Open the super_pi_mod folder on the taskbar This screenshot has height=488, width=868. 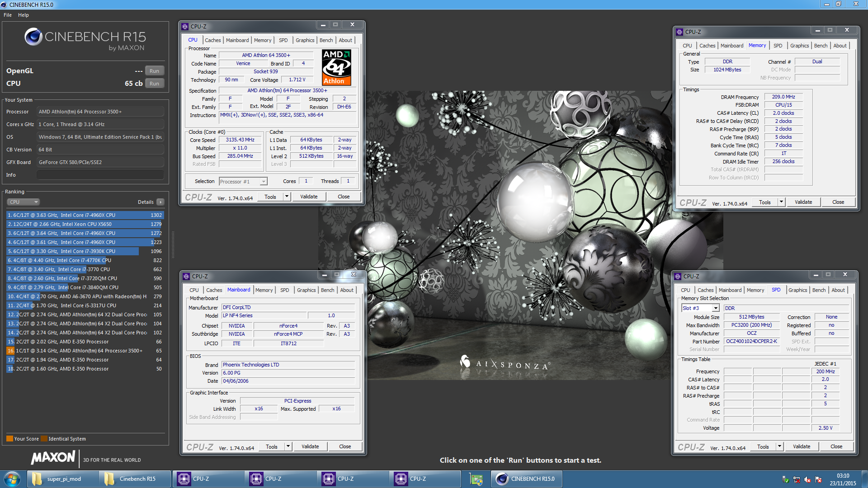click(x=63, y=479)
